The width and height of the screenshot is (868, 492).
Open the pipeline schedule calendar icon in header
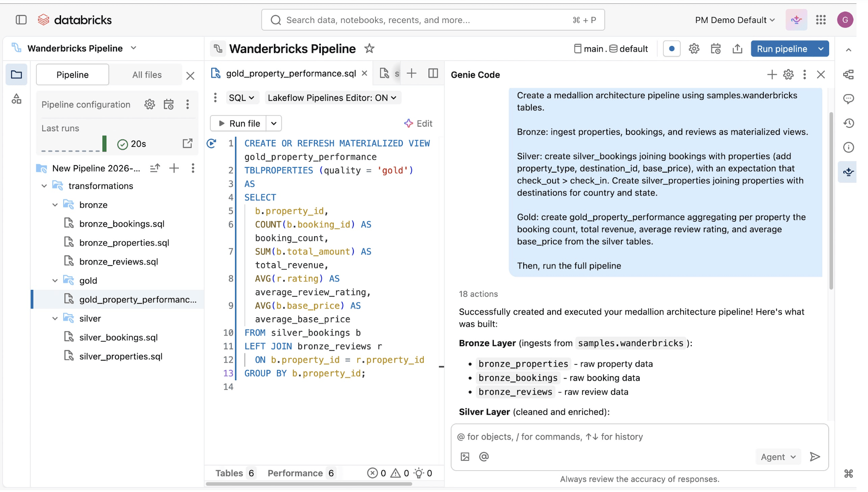(x=716, y=49)
